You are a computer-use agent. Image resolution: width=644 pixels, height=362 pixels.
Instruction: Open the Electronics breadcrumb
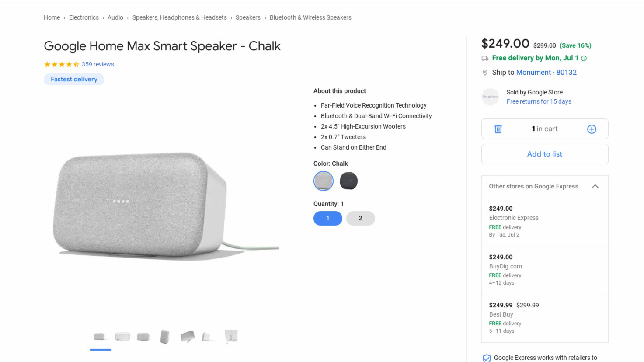coord(84,17)
